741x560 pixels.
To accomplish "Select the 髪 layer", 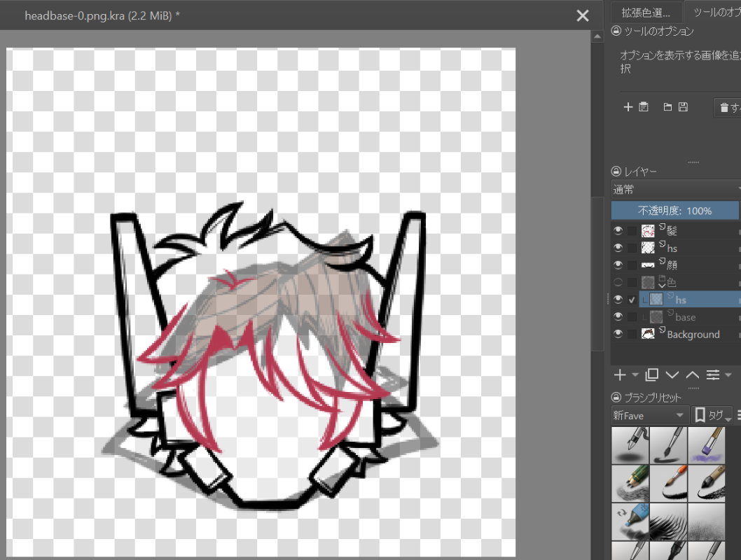I will click(x=690, y=230).
